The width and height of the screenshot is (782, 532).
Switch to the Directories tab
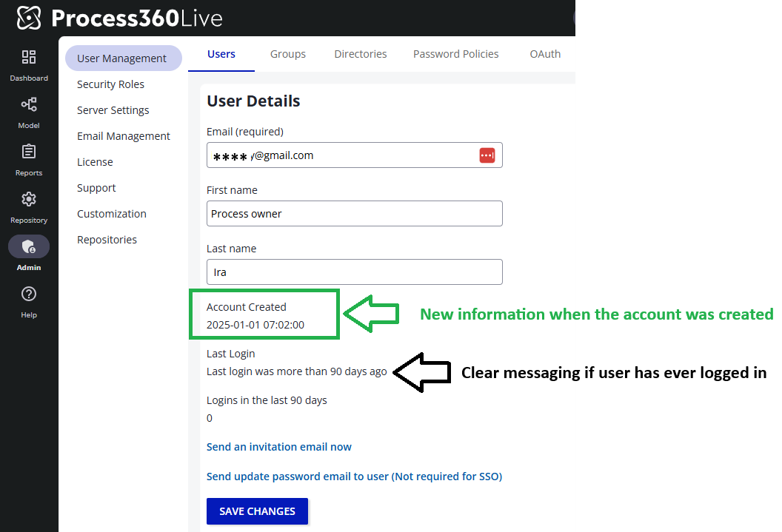(361, 54)
